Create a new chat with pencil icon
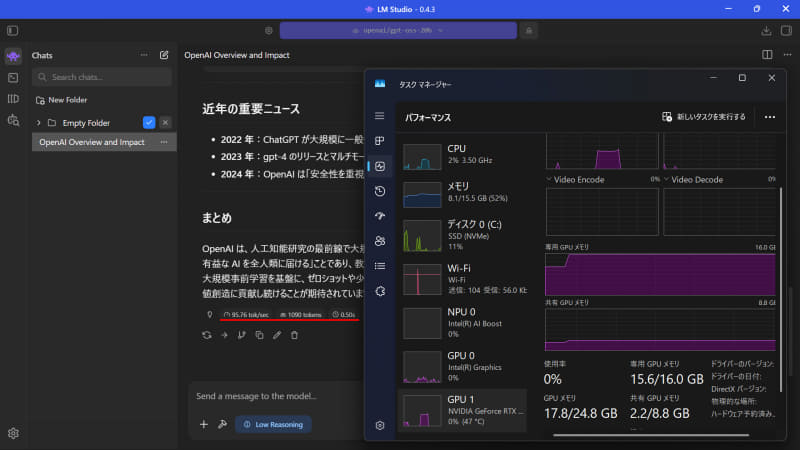The width and height of the screenshot is (800, 450). (164, 55)
